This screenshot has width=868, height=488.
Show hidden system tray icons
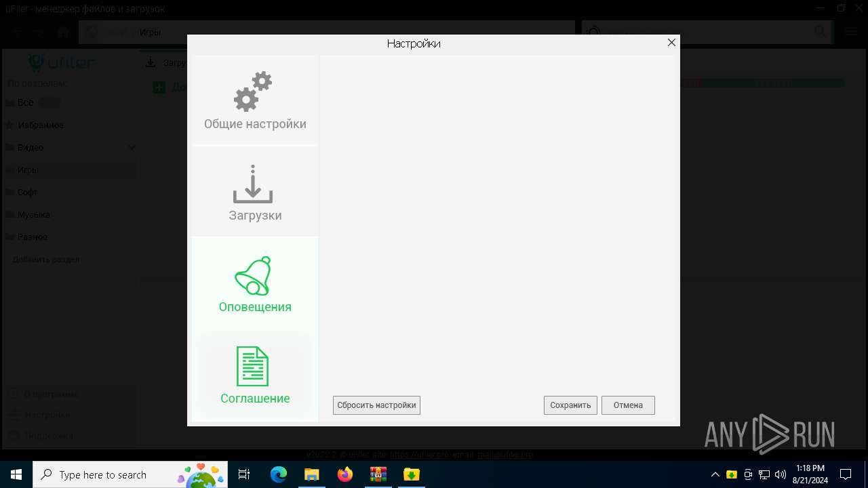click(x=715, y=474)
